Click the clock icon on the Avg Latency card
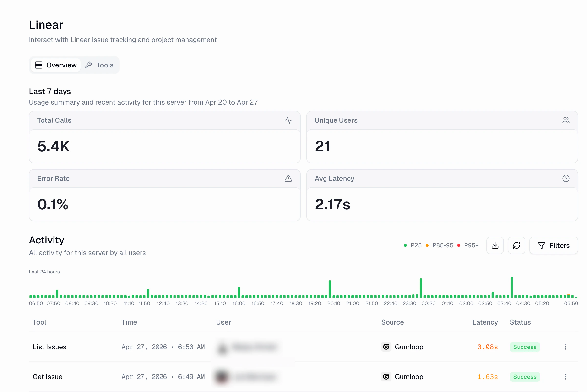587x392 pixels. (x=566, y=178)
